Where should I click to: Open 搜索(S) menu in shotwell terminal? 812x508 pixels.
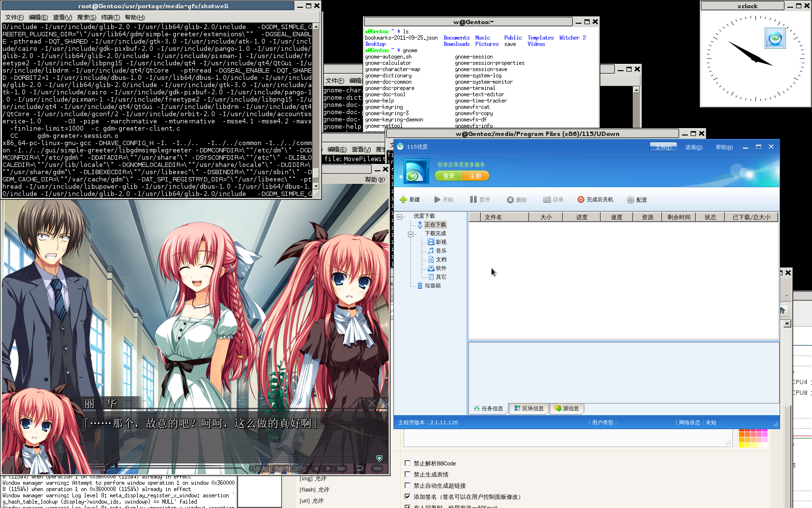87,17
